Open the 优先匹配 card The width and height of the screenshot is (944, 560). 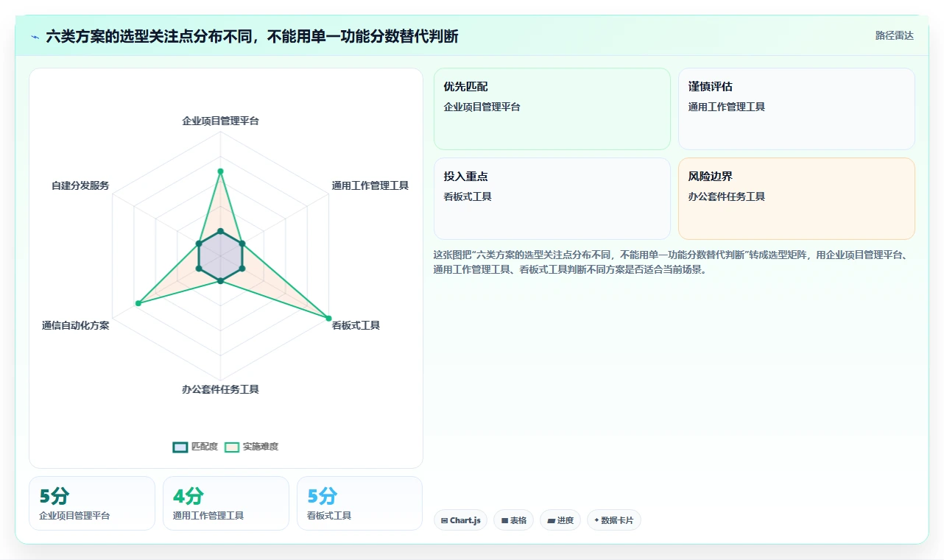pyautogui.click(x=552, y=109)
